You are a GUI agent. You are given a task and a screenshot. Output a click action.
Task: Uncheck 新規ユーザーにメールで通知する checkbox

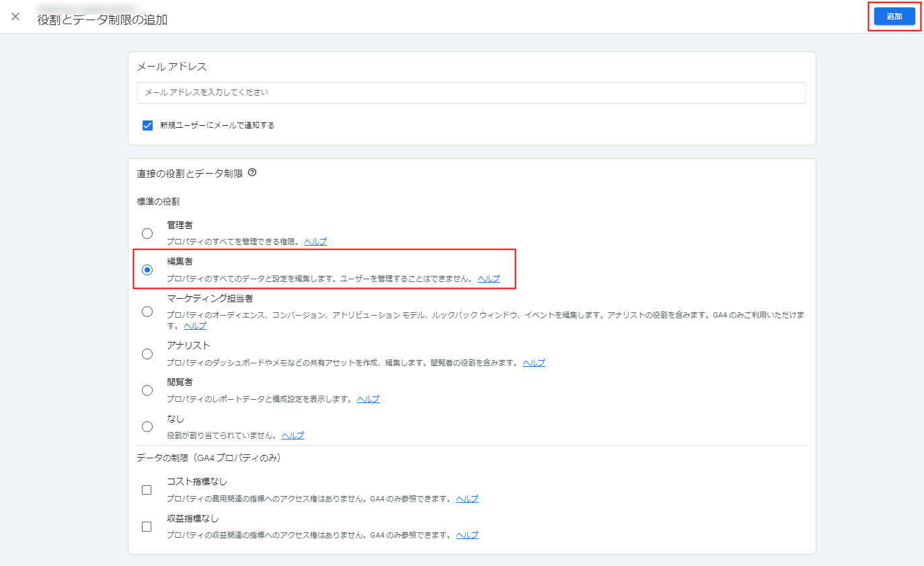click(x=148, y=125)
